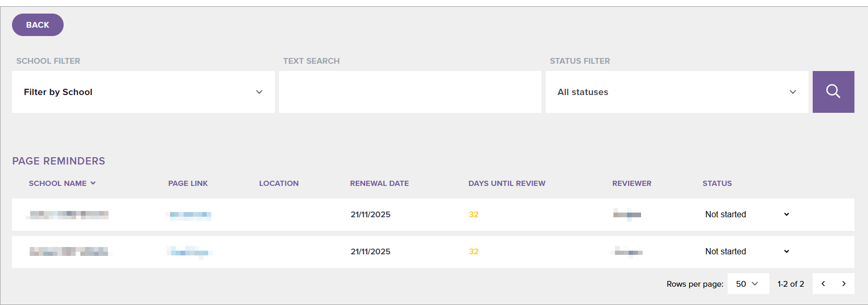Open the Filter by School dropdown
This screenshot has width=868, height=305.
pyautogui.click(x=143, y=92)
